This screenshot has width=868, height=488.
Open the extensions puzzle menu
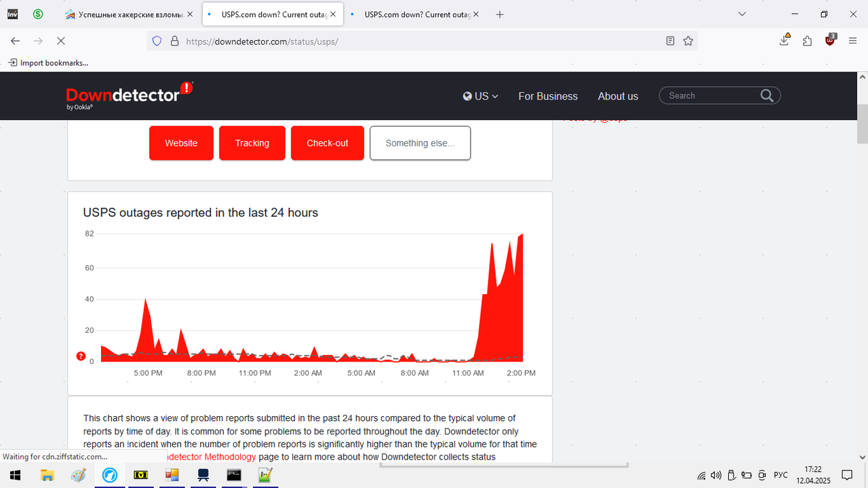[807, 41]
